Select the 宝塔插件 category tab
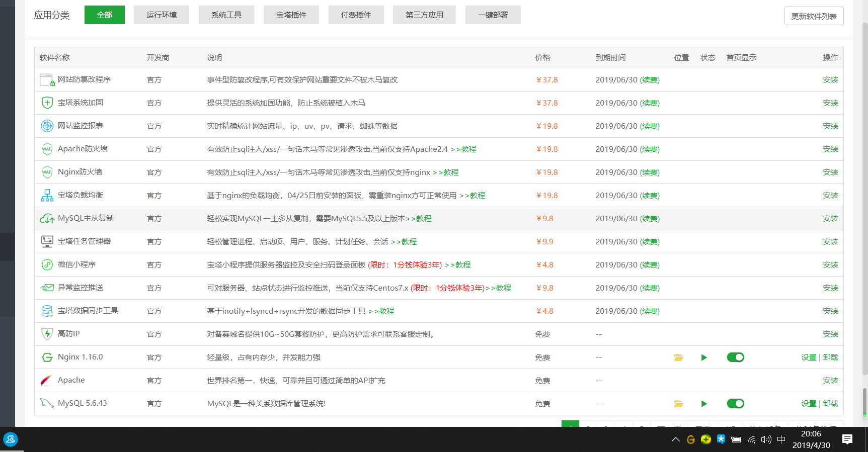The width and height of the screenshot is (868, 452). pos(291,15)
